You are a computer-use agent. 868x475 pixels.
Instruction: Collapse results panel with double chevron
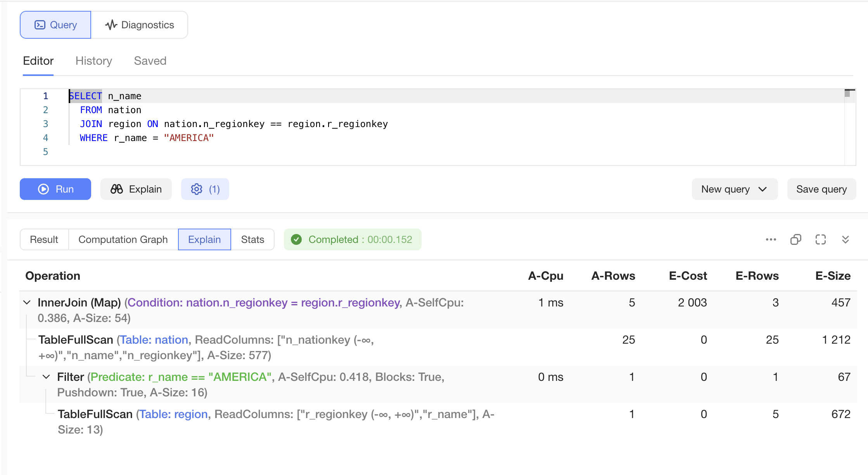(x=846, y=239)
